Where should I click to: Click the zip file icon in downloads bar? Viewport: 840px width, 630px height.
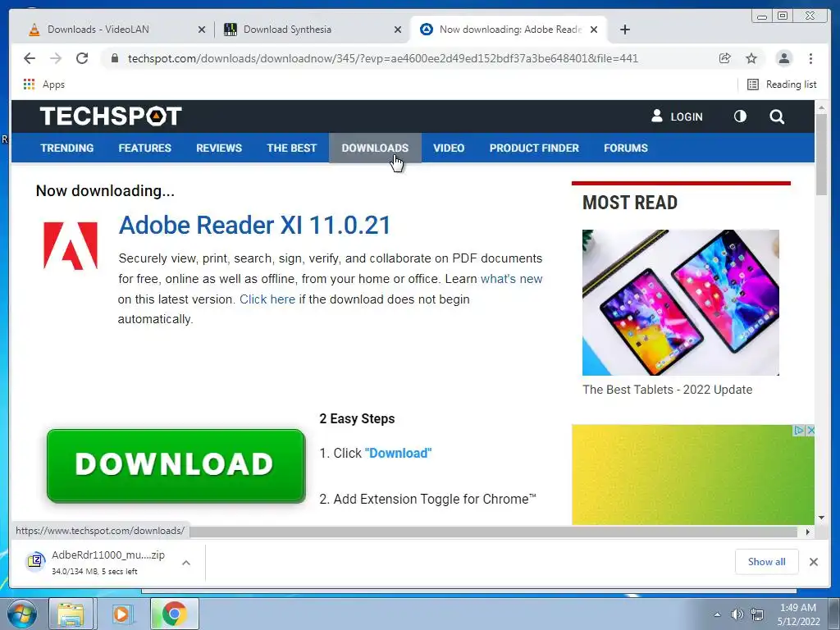[x=35, y=561]
